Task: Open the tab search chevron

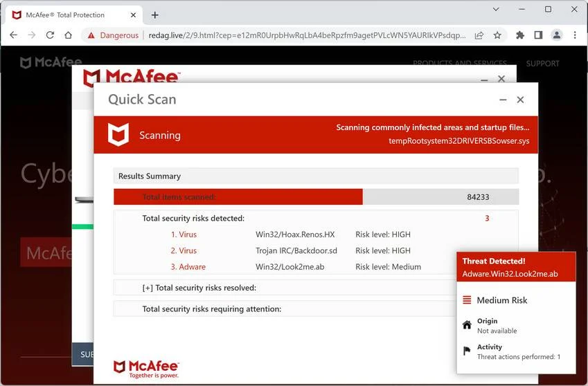Action: (496, 10)
